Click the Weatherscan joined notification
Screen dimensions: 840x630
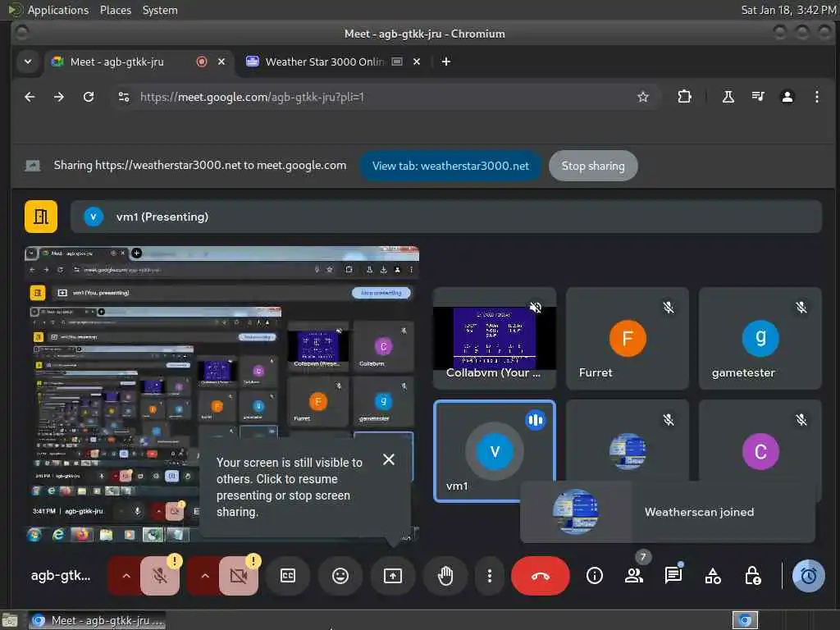tap(668, 512)
